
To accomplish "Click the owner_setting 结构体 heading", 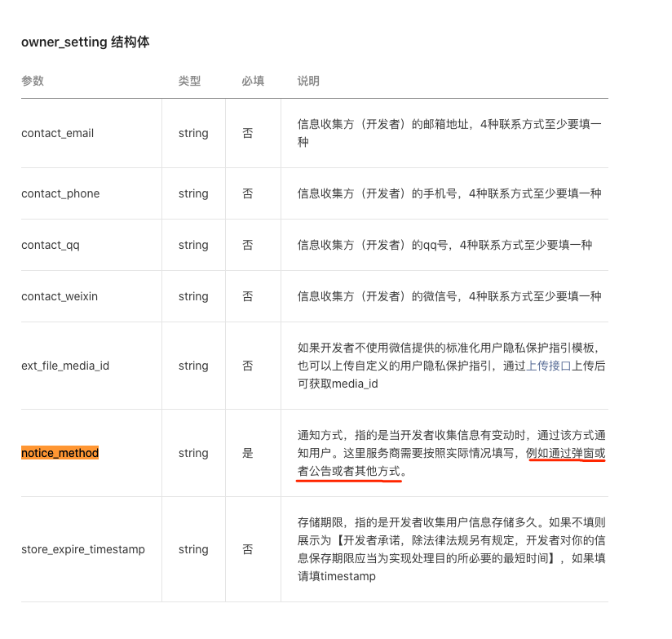I will click(x=86, y=42).
